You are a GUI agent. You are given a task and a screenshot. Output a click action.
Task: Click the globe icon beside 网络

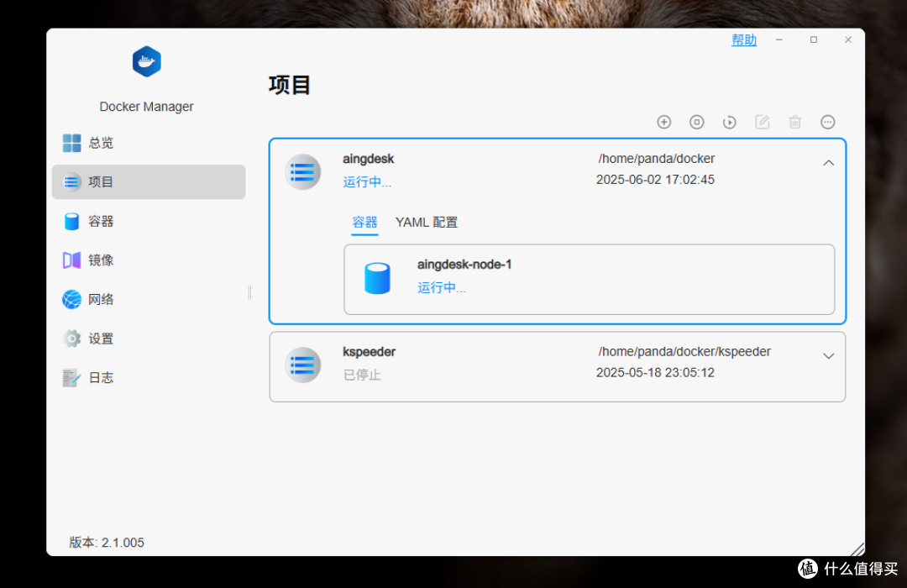coord(71,299)
